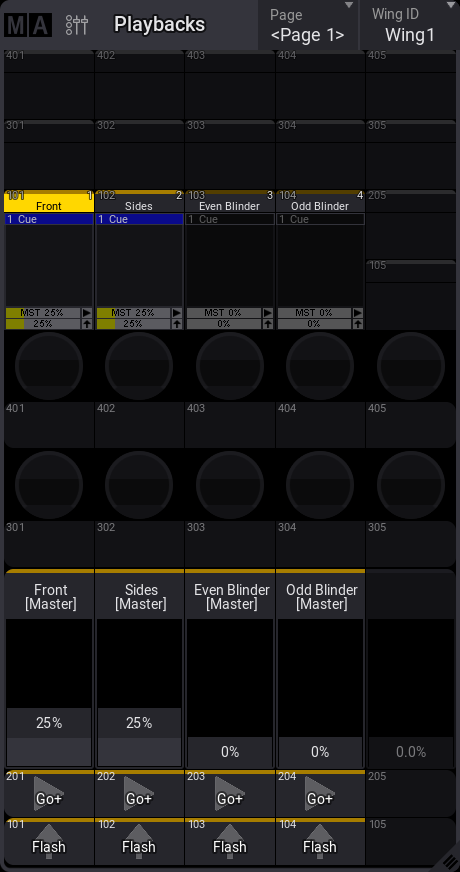Viewport: 460px width, 872px height.
Task: Open the fader settings icon beside Playbacks
Action: tap(77, 25)
